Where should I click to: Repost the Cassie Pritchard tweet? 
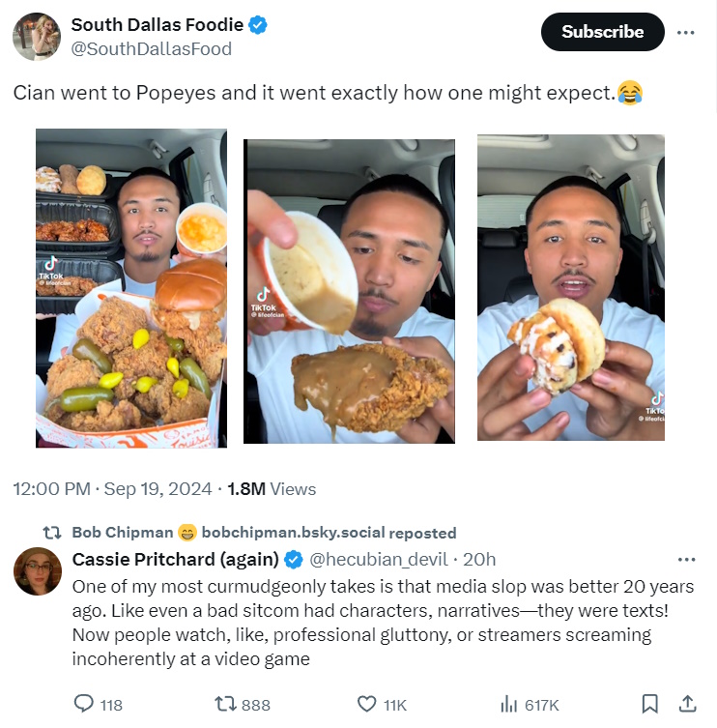[227, 704]
